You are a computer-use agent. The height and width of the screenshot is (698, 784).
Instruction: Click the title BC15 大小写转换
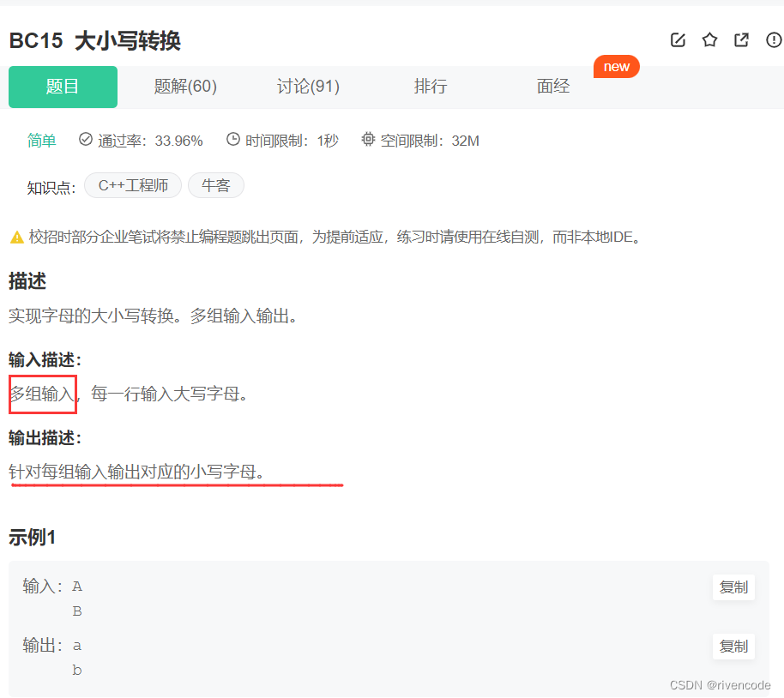95,40
